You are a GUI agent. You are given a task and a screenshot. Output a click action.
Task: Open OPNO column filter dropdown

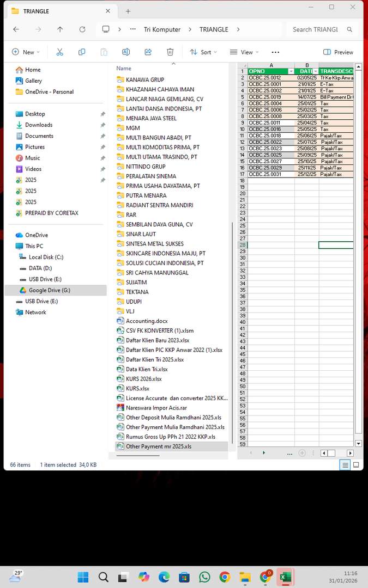coord(291,71)
